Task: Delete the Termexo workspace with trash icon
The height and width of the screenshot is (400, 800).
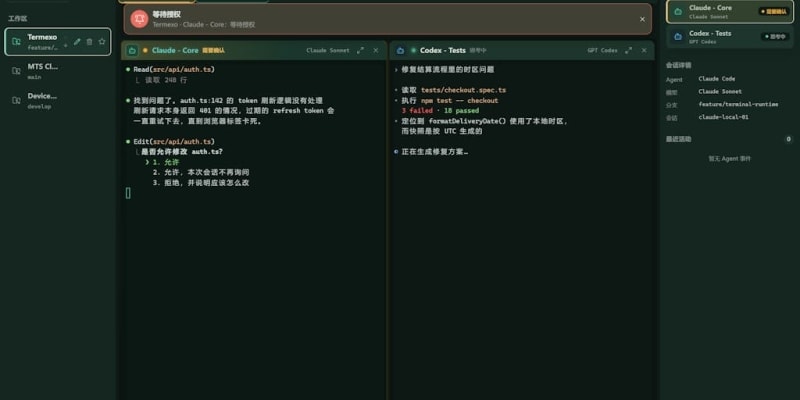Action: coord(89,42)
